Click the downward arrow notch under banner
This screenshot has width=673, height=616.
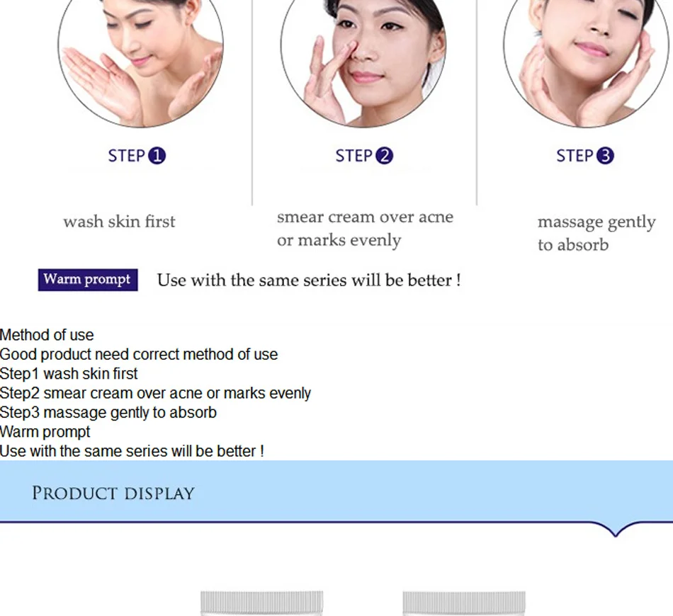coord(615,530)
